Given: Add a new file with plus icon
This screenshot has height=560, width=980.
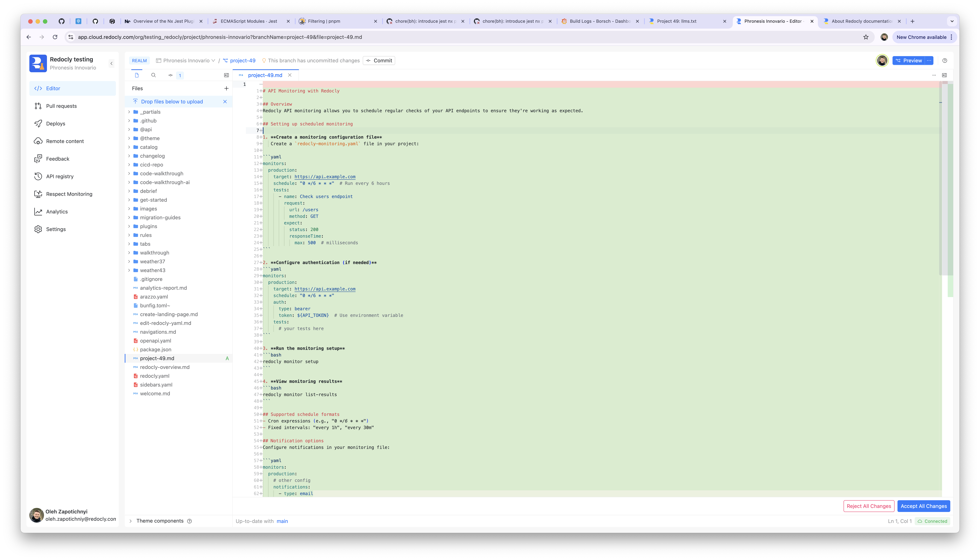Looking at the screenshot, I should pos(226,88).
